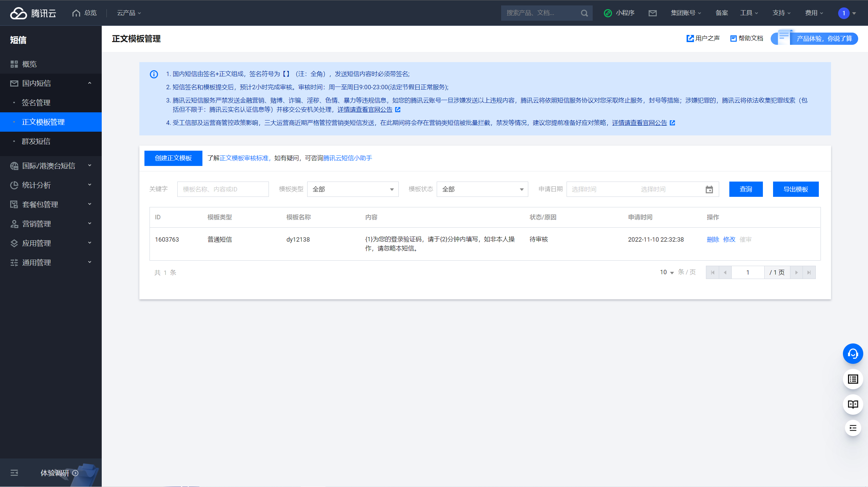Expand the 模板状态 dropdown
Image resolution: width=868 pixels, height=487 pixels.
pyautogui.click(x=482, y=189)
